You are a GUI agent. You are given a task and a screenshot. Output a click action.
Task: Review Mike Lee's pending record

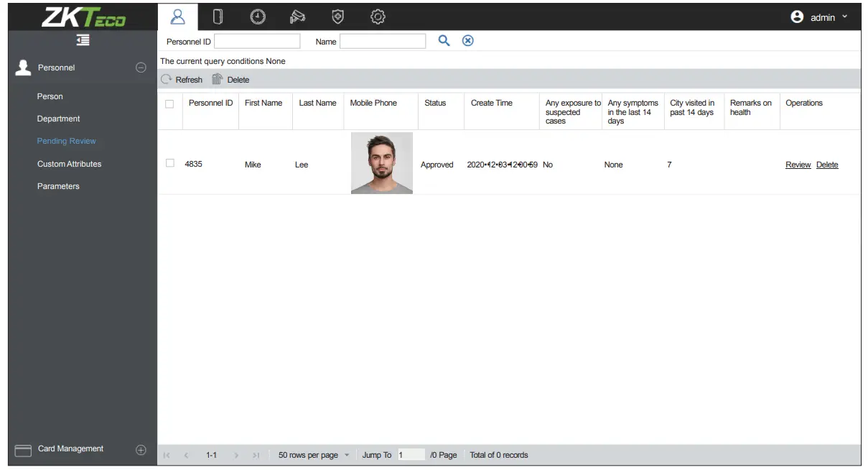click(x=798, y=165)
